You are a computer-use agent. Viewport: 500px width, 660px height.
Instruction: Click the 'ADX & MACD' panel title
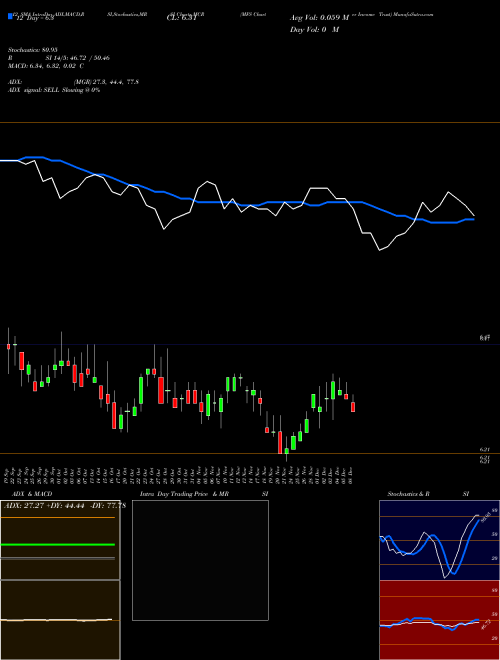click(32, 494)
